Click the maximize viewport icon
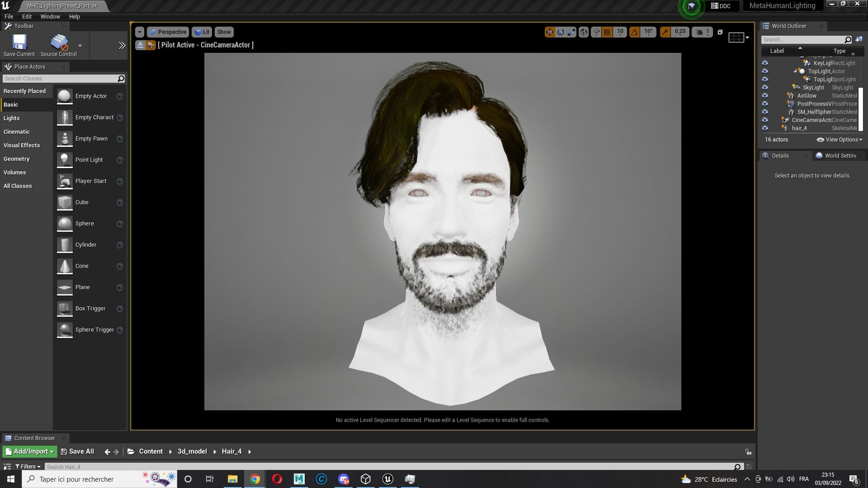 (x=720, y=32)
